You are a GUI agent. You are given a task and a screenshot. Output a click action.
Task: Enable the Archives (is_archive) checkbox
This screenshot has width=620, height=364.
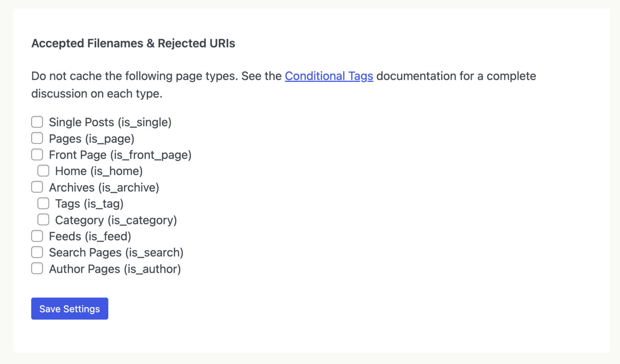37,187
